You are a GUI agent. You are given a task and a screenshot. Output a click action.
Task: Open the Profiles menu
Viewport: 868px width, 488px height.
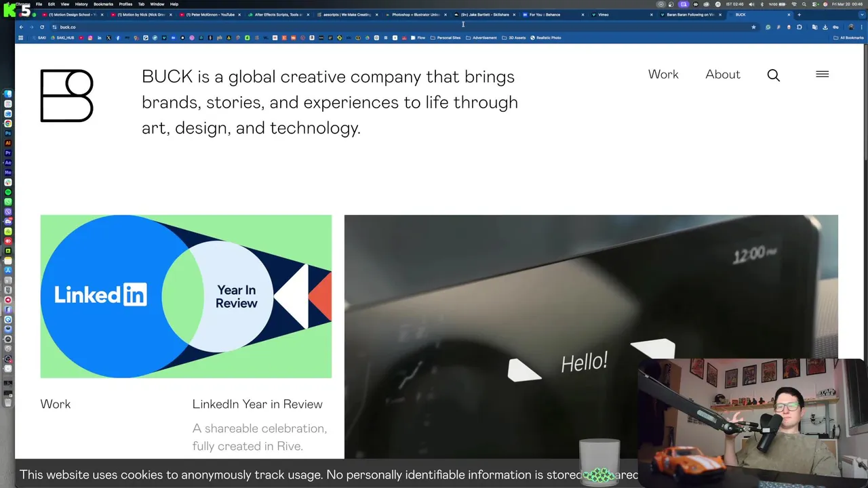pos(125,4)
